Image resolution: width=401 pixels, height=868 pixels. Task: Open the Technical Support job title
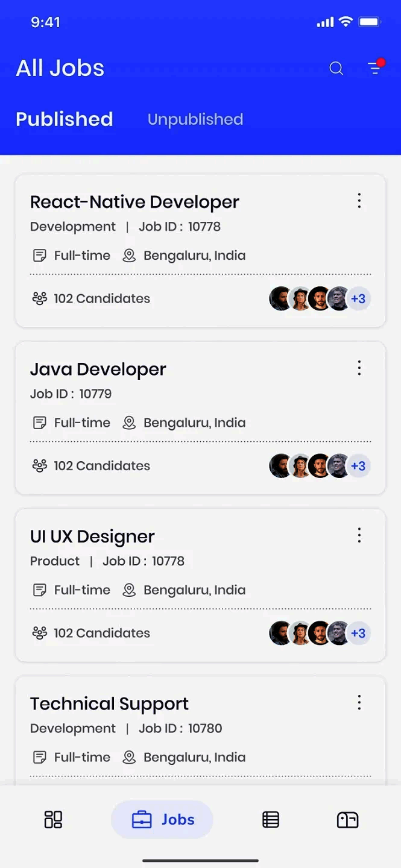pos(109,703)
